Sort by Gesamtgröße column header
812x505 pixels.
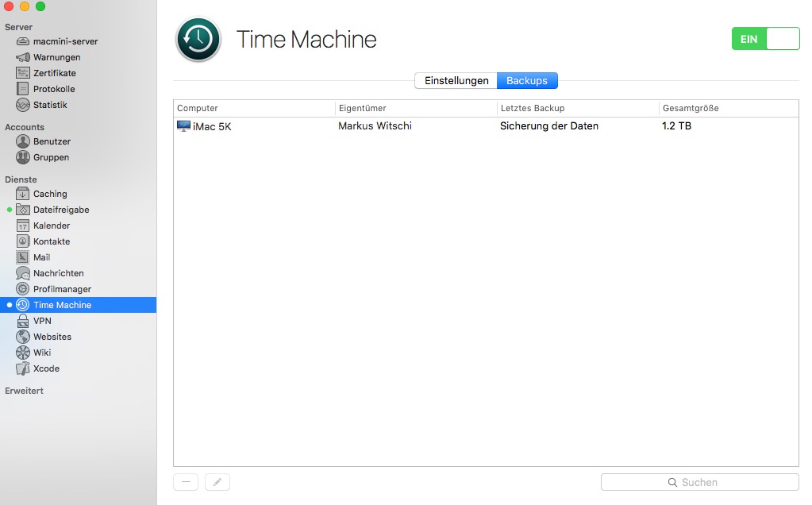[x=729, y=108]
